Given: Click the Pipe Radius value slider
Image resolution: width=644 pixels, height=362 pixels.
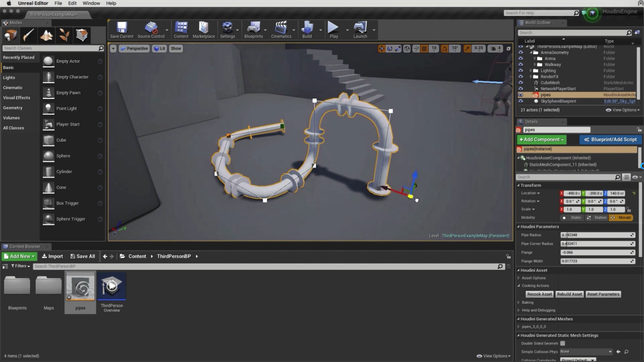Looking at the screenshot, I should coord(598,235).
